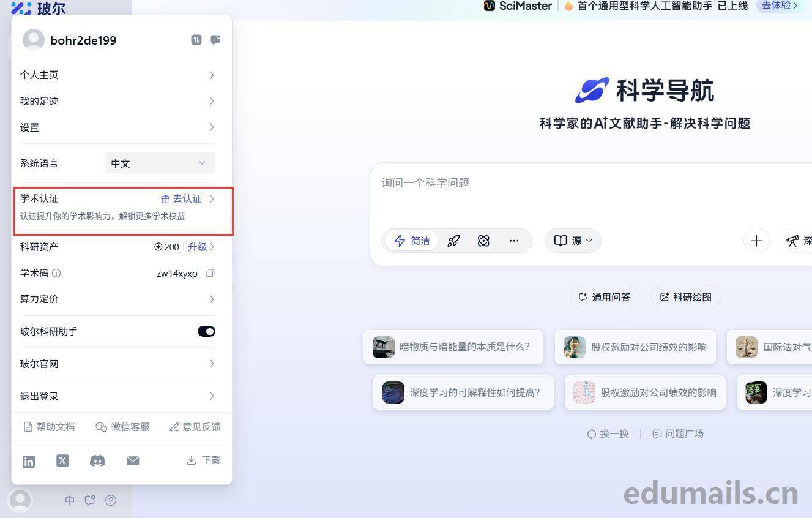This screenshot has width=812, height=518.
Task: Click the 通用问答 button
Action: (x=605, y=297)
